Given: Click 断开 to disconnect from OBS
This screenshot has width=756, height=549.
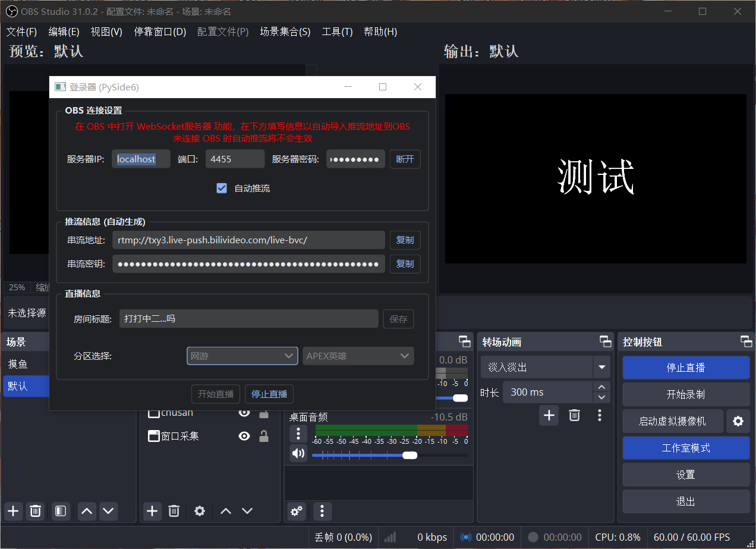Looking at the screenshot, I should point(405,159).
